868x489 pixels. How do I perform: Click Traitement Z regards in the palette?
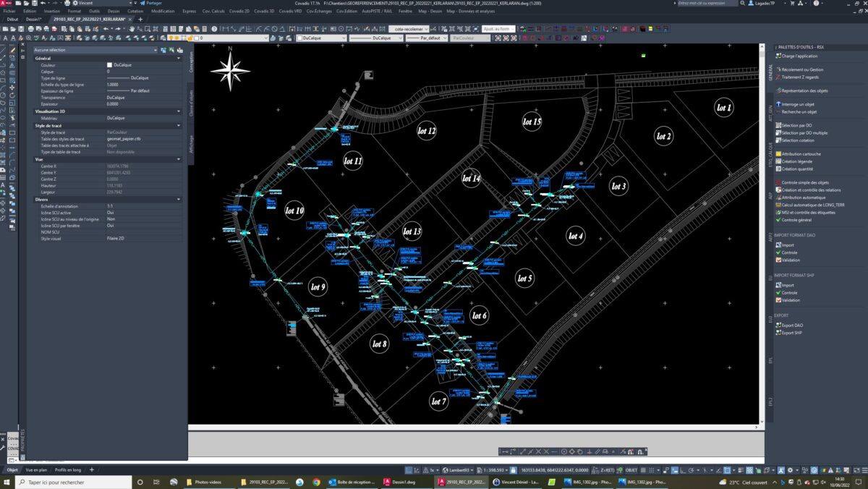click(800, 77)
